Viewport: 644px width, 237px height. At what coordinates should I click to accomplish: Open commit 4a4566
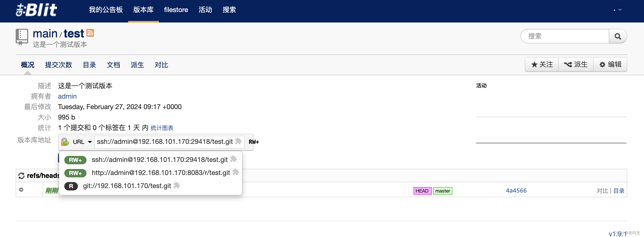[x=516, y=191]
